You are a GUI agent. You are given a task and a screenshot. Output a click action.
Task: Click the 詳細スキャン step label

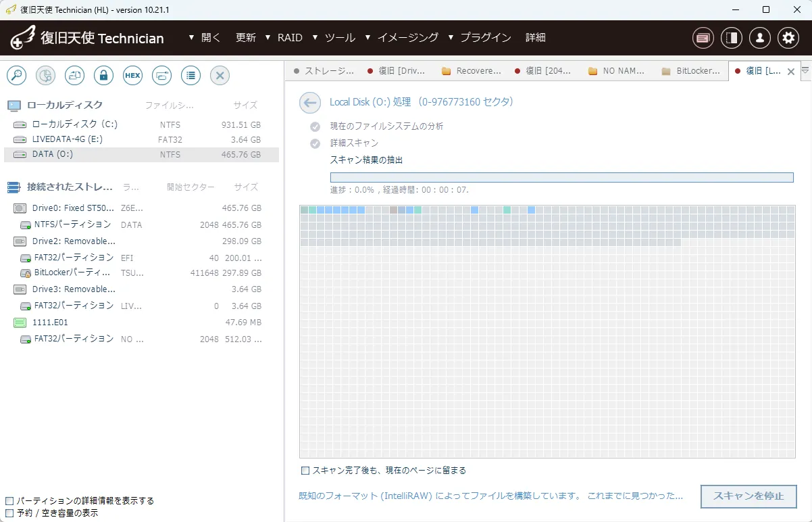[x=354, y=143]
